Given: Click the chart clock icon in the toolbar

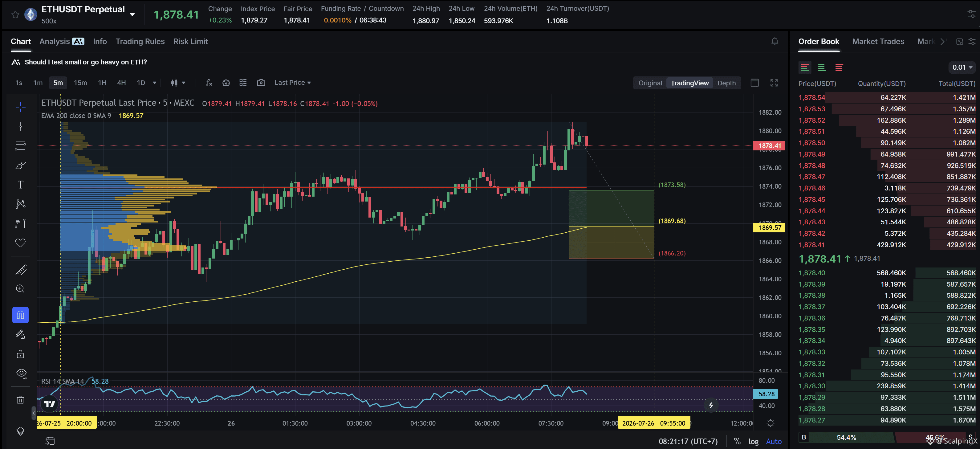Looking at the screenshot, I should [226, 83].
